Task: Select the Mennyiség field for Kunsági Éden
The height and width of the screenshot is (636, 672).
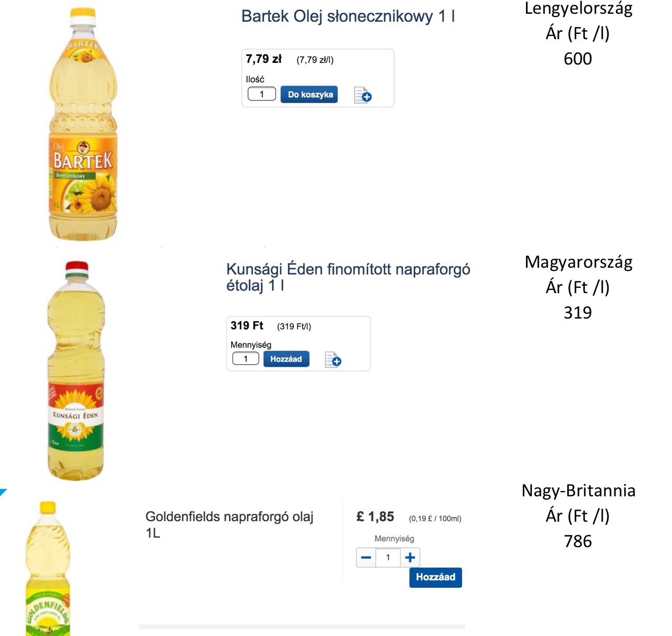Action: click(x=246, y=359)
